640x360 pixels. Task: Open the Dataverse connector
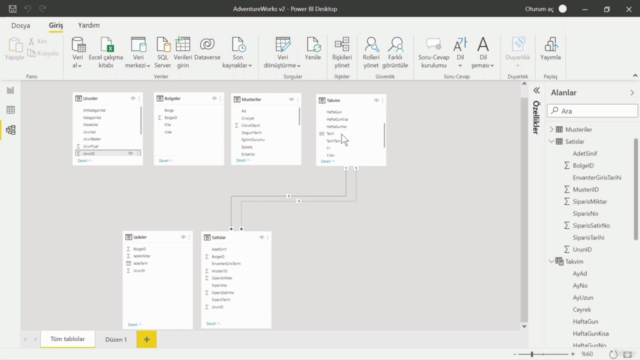pos(207,49)
